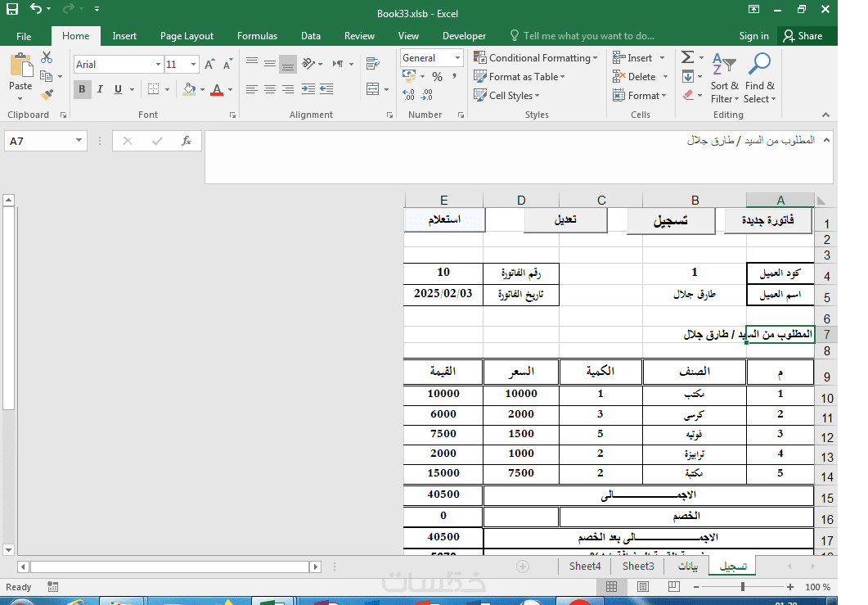Viewport: 868px width, 605px height.
Task: Switch to the Data tab
Action: (x=311, y=36)
